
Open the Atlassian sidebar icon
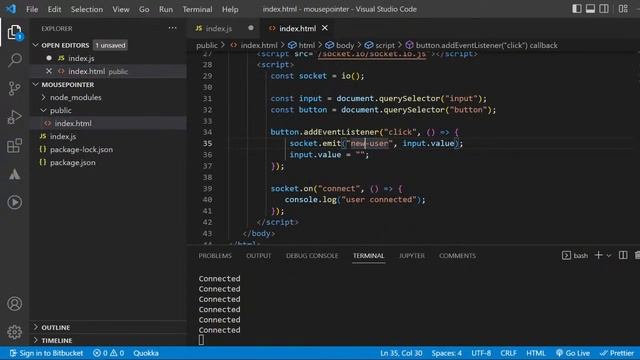(14, 174)
